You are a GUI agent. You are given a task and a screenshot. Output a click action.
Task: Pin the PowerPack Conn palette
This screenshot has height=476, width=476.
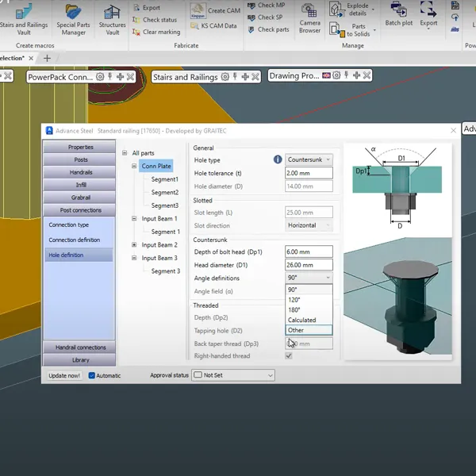pos(110,76)
